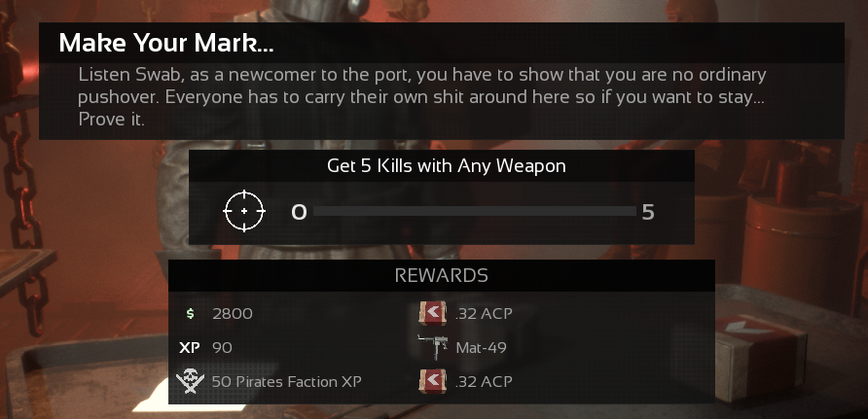Click the REWARDS header bar
The image size is (868, 419).
click(x=441, y=275)
